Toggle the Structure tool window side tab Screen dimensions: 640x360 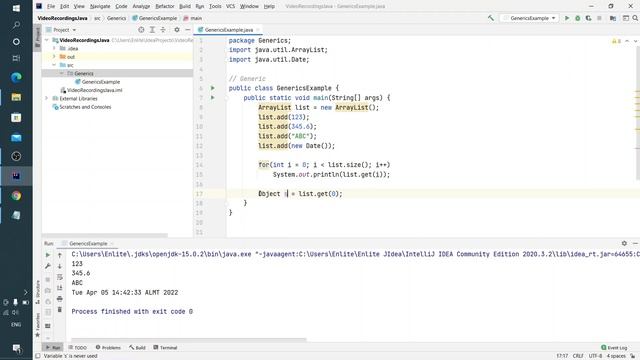(x=38, y=292)
